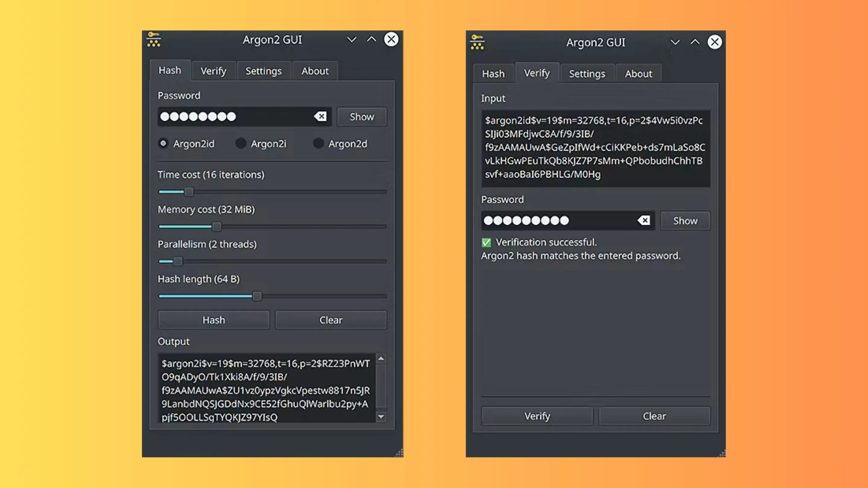Maximize the left Argon2 GUI window
This screenshot has height=488, width=868.
(371, 39)
